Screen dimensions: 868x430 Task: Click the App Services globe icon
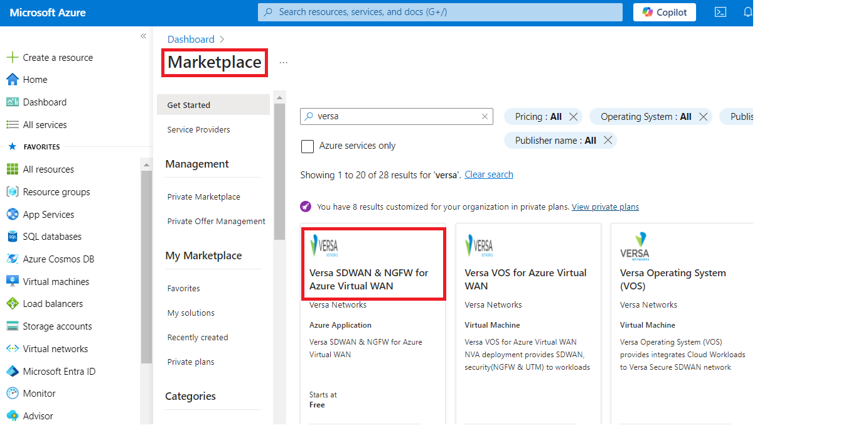tap(12, 215)
